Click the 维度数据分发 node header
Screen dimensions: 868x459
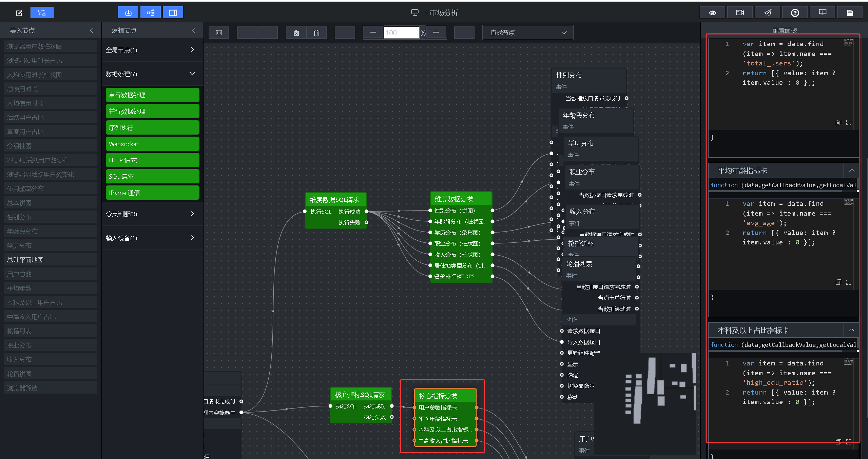461,199
